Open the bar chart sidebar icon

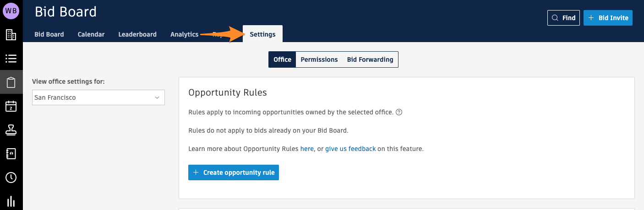(x=11, y=201)
